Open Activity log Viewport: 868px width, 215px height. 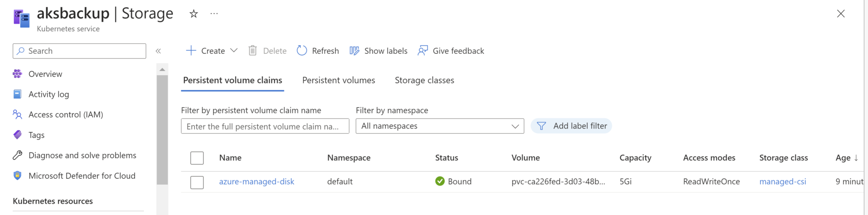(x=49, y=94)
